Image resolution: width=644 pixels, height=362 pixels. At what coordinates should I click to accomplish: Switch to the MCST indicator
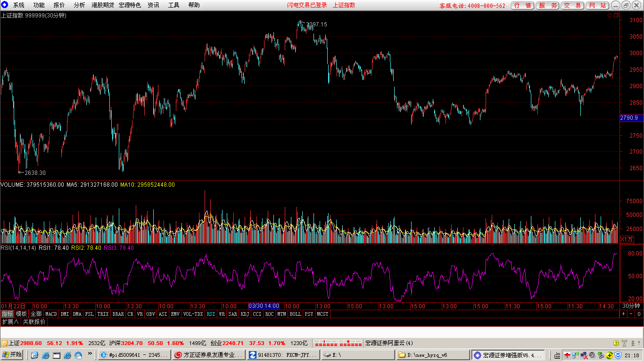coord(322,313)
